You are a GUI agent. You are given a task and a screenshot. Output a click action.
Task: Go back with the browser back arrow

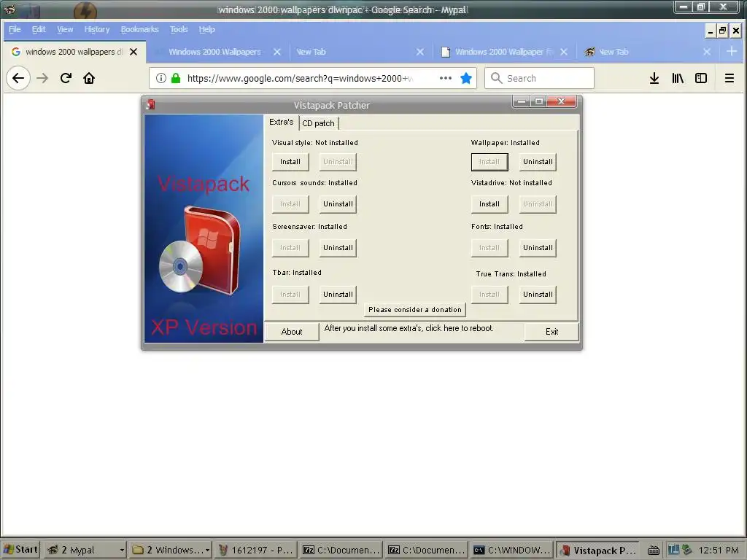click(x=18, y=78)
